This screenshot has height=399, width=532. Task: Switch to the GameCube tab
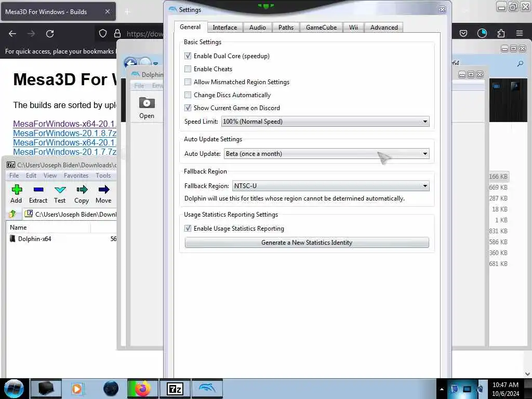point(321,28)
